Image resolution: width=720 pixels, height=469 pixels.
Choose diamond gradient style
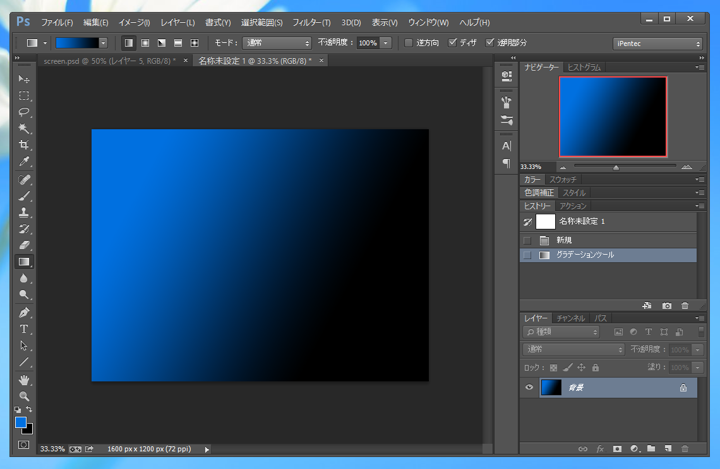(x=195, y=43)
